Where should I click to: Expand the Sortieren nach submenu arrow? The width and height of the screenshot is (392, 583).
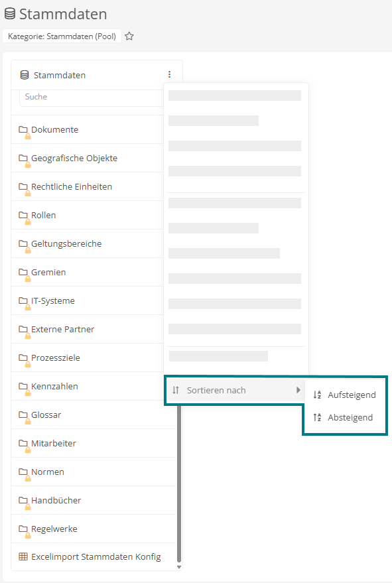pos(298,390)
